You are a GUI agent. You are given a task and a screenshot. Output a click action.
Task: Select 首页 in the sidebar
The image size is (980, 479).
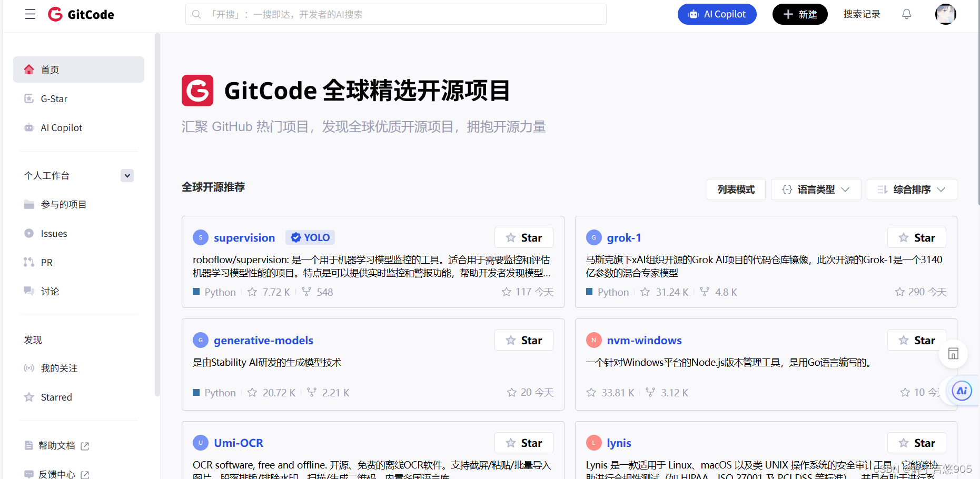[x=51, y=69]
